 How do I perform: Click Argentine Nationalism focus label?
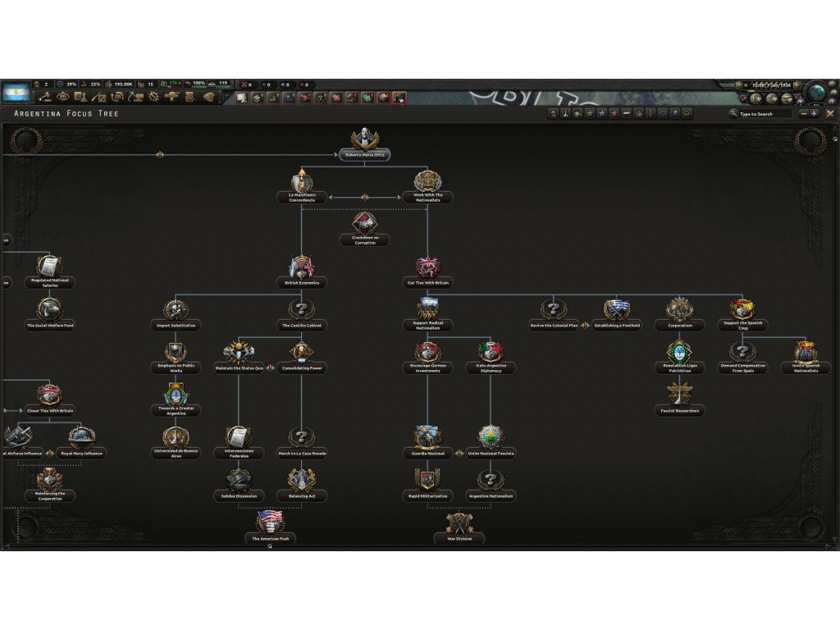pyautogui.click(x=491, y=496)
